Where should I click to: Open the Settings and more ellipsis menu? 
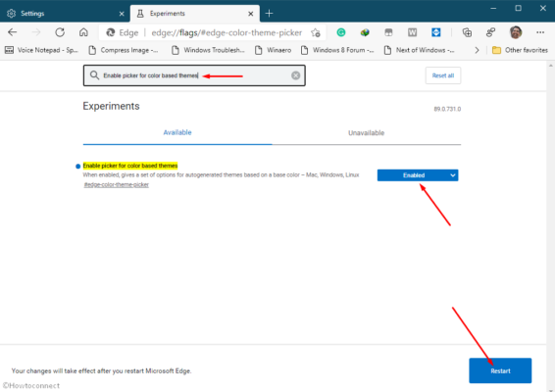540,32
